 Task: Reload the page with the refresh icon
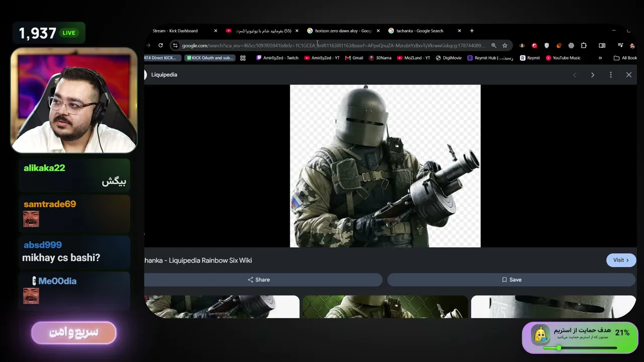161,45
